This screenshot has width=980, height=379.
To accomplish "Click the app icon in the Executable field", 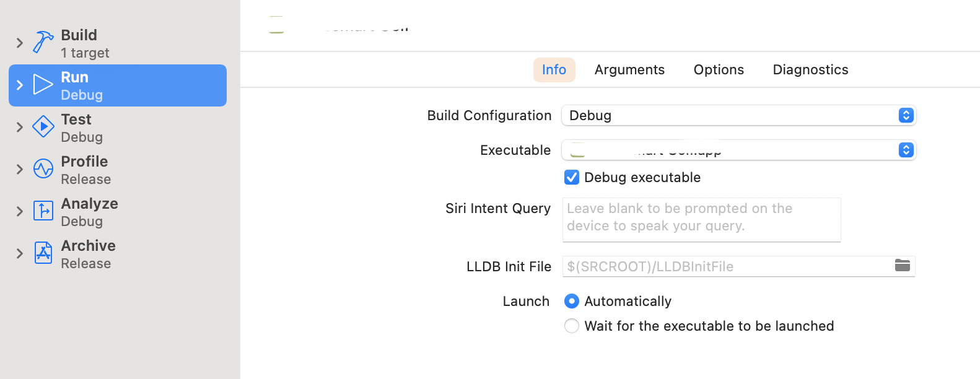I will coord(577,150).
